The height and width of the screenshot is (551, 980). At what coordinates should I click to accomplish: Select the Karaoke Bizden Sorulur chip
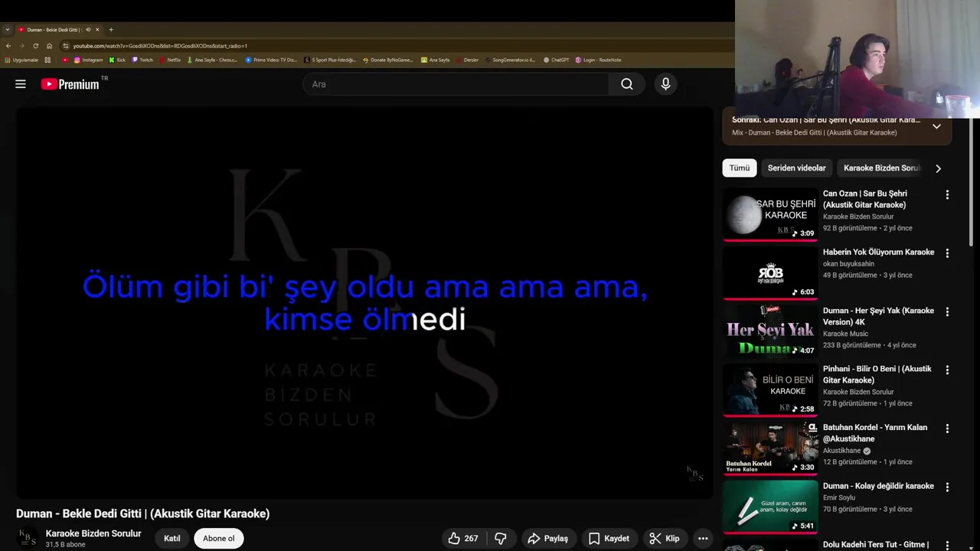click(x=882, y=168)
